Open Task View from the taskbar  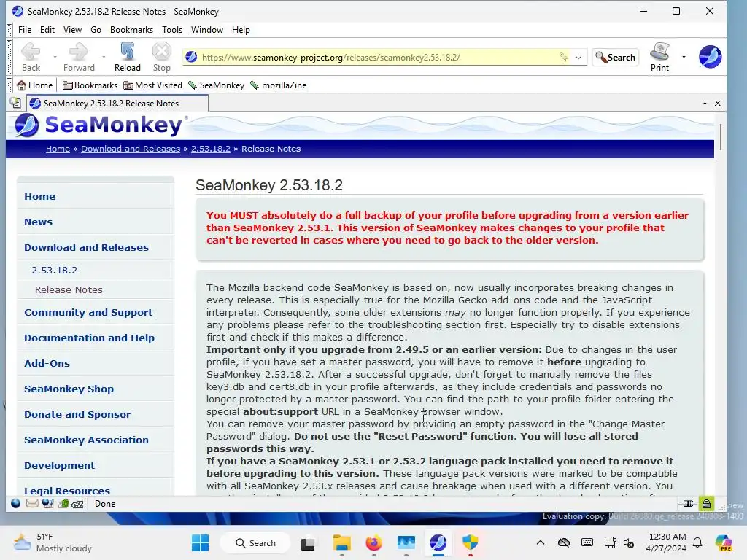(x=308, y=542)
